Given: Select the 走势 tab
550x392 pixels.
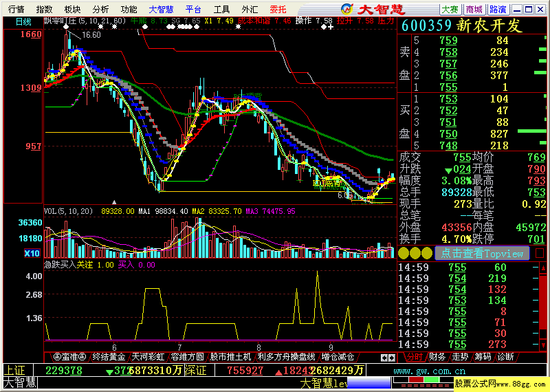Looking at the screenshot, I should 460,357.
